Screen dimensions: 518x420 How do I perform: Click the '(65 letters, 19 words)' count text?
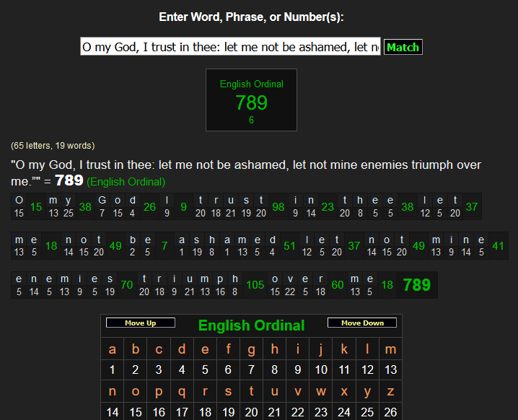(53, 146)
